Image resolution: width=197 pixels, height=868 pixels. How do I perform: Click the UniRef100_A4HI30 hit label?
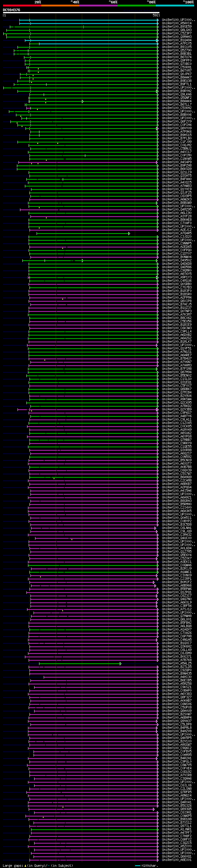pos(177,677)
